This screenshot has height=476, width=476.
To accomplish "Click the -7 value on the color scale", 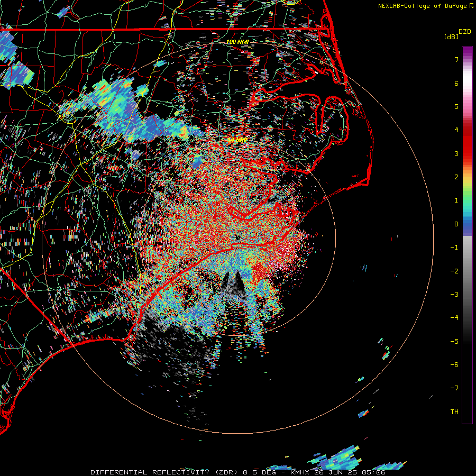I will point(454,388).
